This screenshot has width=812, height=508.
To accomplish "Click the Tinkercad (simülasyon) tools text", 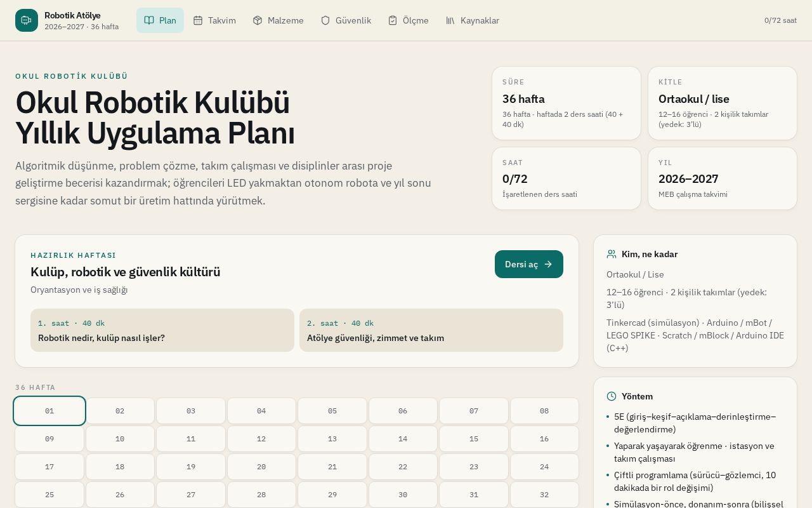I will pyautogui.click(x=695, y=335).
